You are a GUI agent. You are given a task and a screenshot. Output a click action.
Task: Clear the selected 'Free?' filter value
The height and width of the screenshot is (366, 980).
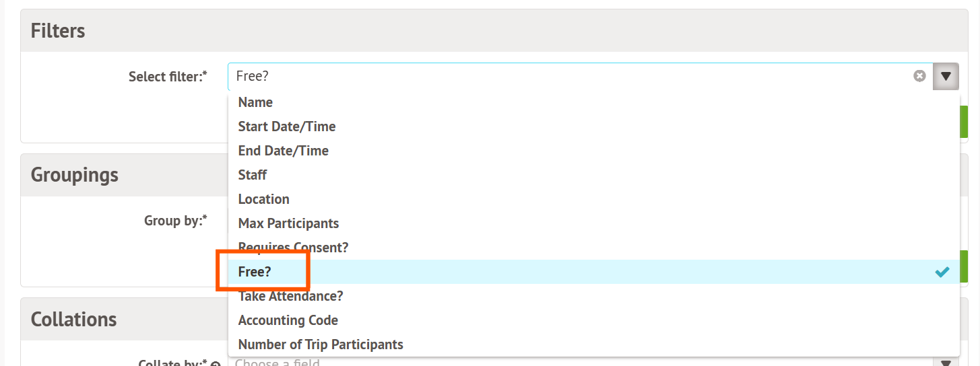(x=919, y=76)
